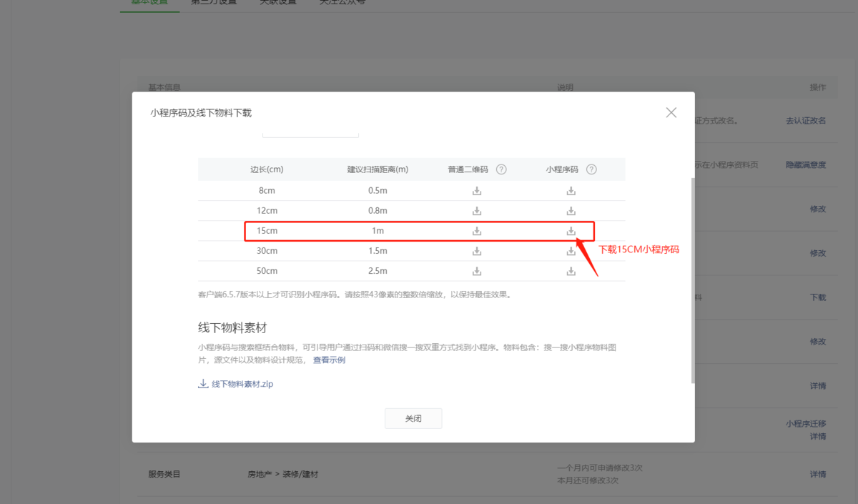Open 详情 for the 服务类目 row

(818, 474)
